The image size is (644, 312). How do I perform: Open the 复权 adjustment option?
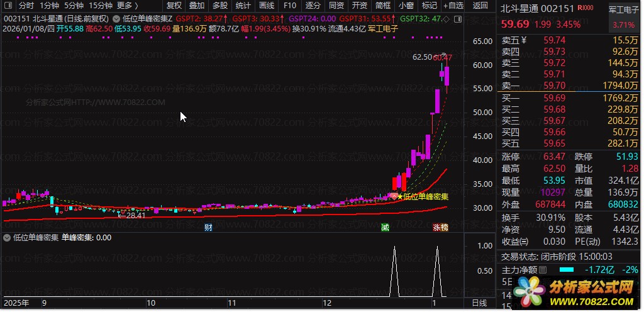[174, 5]
